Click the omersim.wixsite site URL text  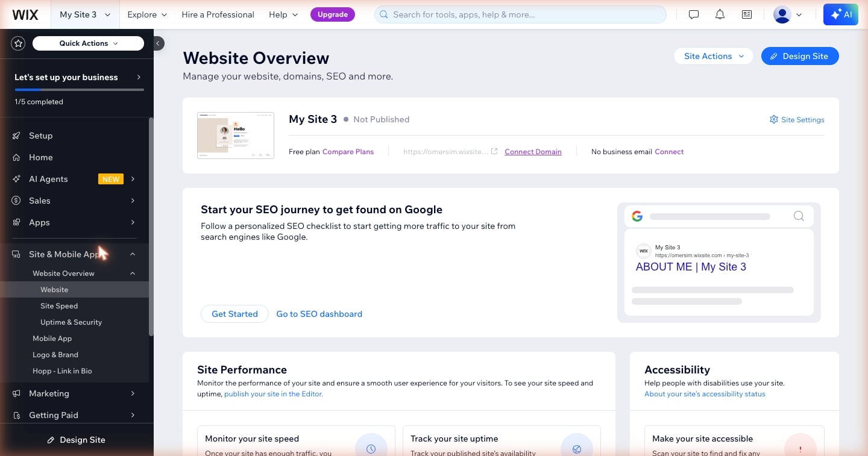pyautogui.click(x=445, y=152)
